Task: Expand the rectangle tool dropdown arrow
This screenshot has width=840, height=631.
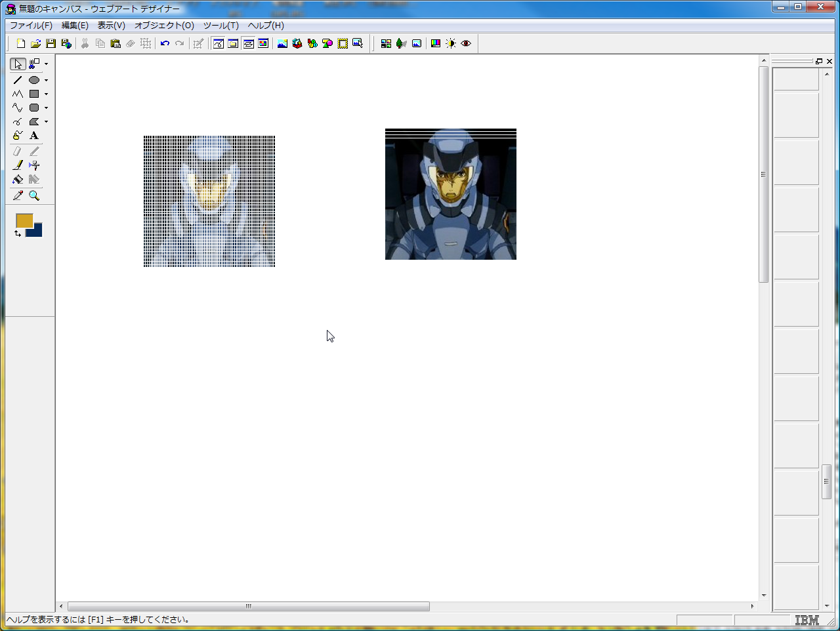Action: click(x=46, y=94)
